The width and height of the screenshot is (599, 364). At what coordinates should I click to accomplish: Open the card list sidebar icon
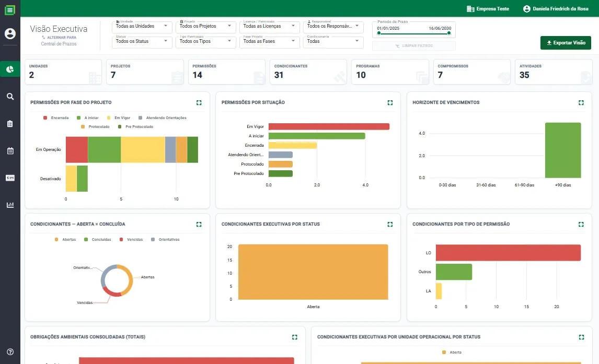(10, 178)
